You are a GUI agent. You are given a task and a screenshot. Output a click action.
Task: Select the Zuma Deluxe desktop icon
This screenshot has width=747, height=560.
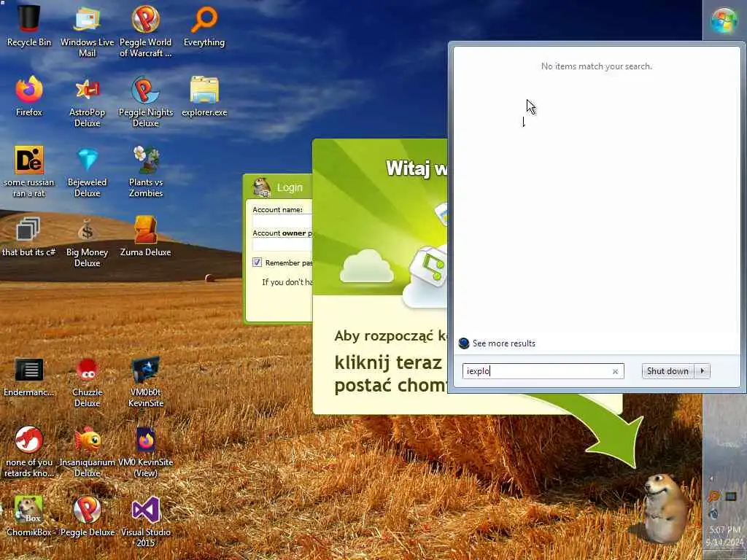point(145,236)
